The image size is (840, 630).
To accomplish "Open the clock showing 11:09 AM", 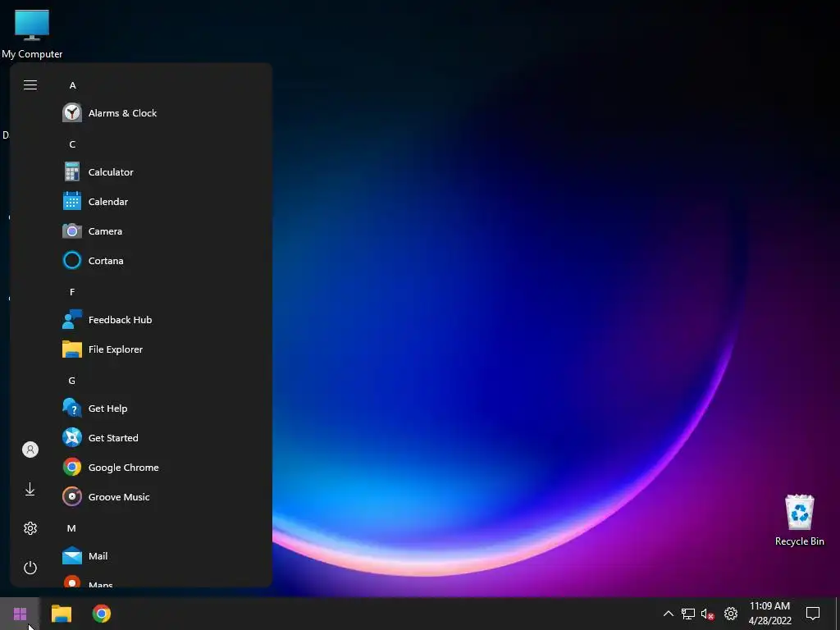I will coord(769,614).
